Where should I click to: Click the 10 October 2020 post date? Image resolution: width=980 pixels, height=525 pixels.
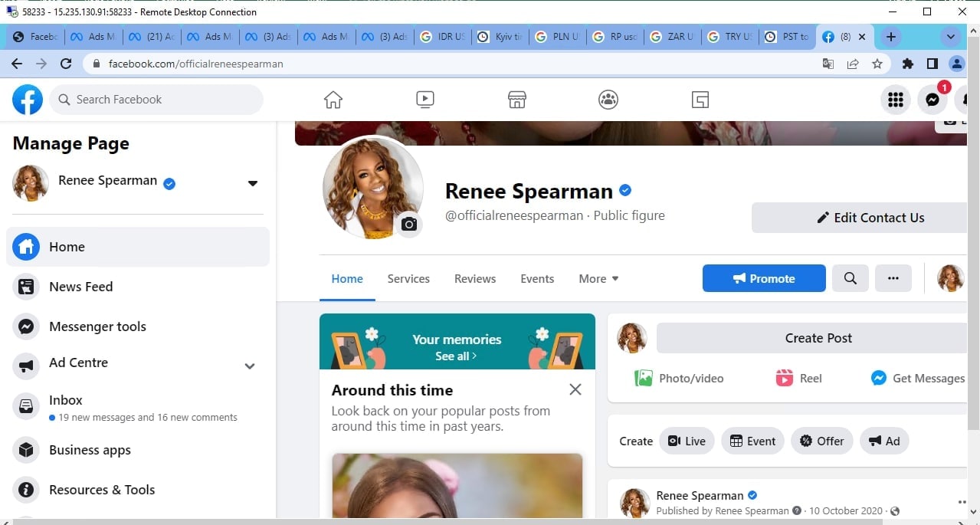[846, 510]
